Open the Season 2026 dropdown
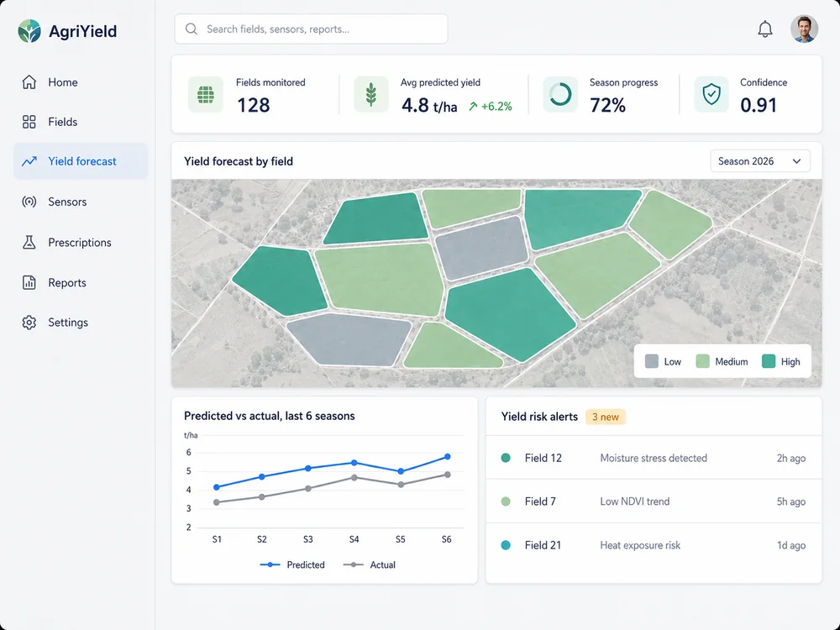The height and width of the screenshot is (630, 840). 759,161
